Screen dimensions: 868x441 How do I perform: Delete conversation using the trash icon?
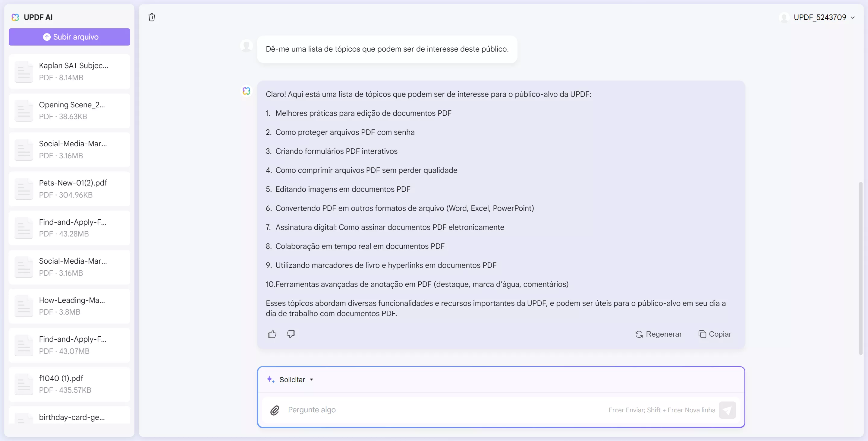[152, 17]
